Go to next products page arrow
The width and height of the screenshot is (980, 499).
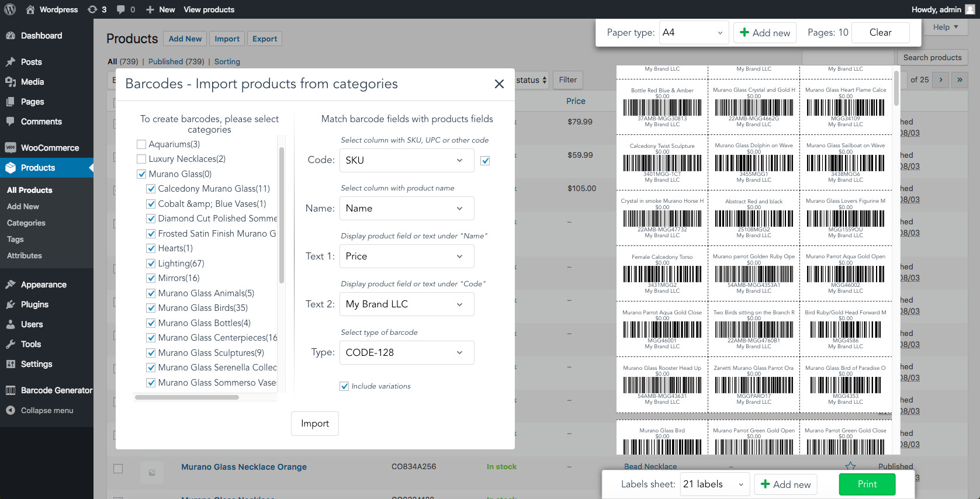(x=941, y=80)
